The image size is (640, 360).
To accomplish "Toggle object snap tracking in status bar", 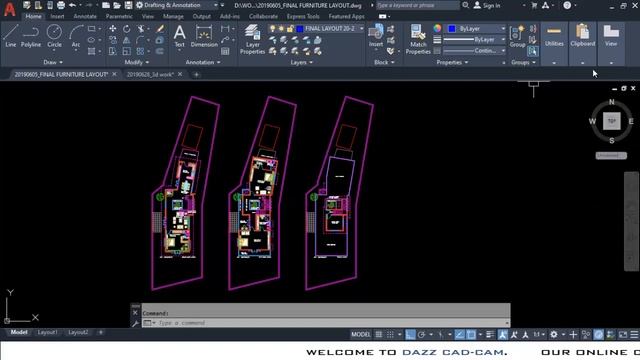I will (x=459, y=335).
